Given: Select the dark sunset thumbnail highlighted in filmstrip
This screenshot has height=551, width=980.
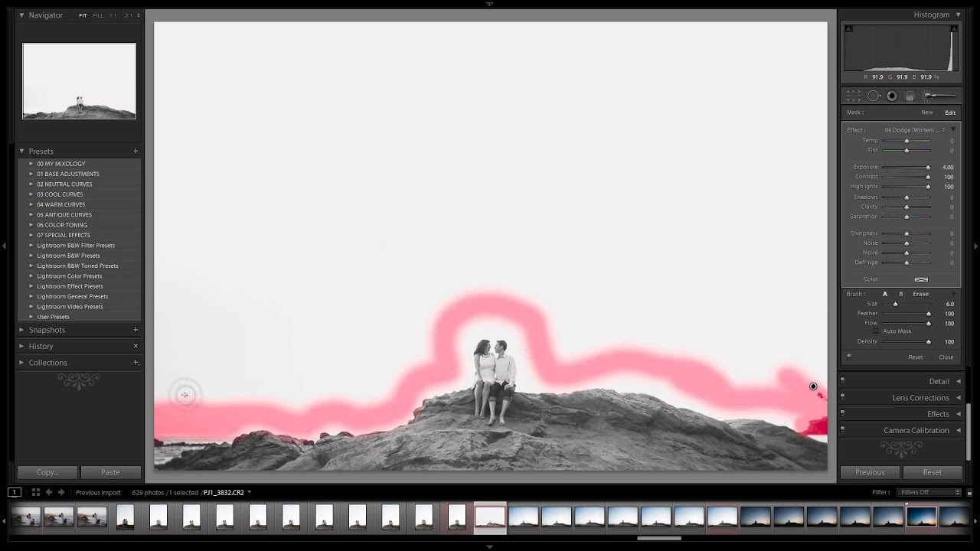Looking at the screenshot, I should [x=921, y=517].
